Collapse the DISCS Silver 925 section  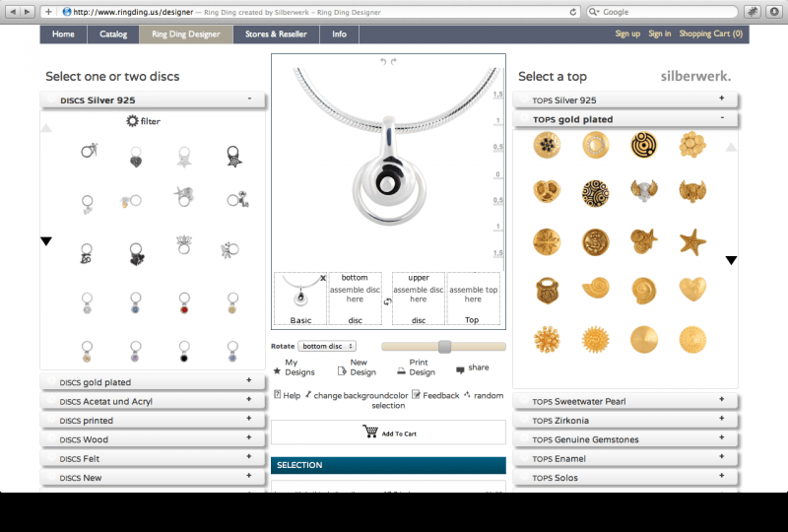point(153,100)
